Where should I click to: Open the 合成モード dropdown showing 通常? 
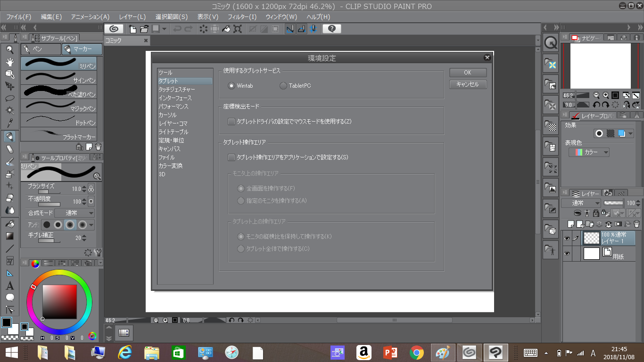tap(74, 213)
